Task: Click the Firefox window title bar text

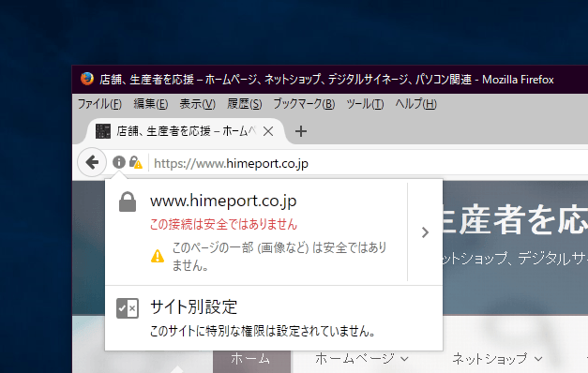Action: tap(326, 80)
